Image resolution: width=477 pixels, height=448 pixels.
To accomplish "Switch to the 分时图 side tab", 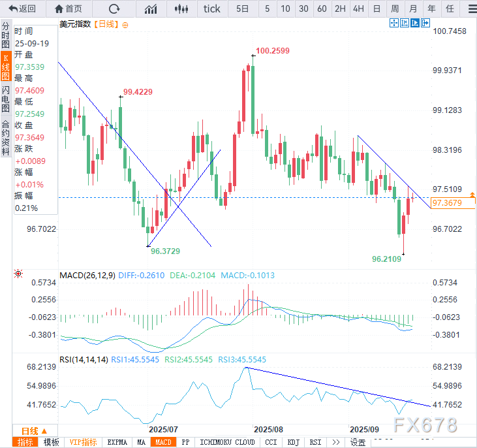I will (x=5, y=35).
